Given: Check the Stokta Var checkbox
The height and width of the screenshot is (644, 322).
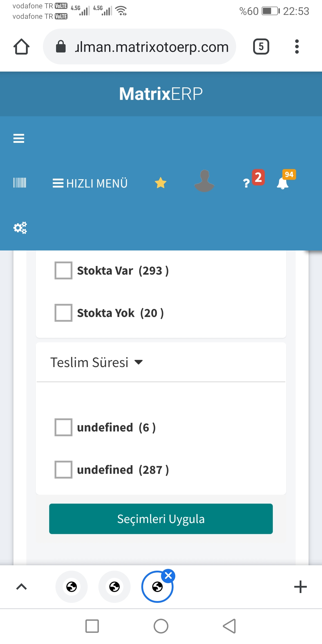Looking at the screenshot, I should [64, 270].
